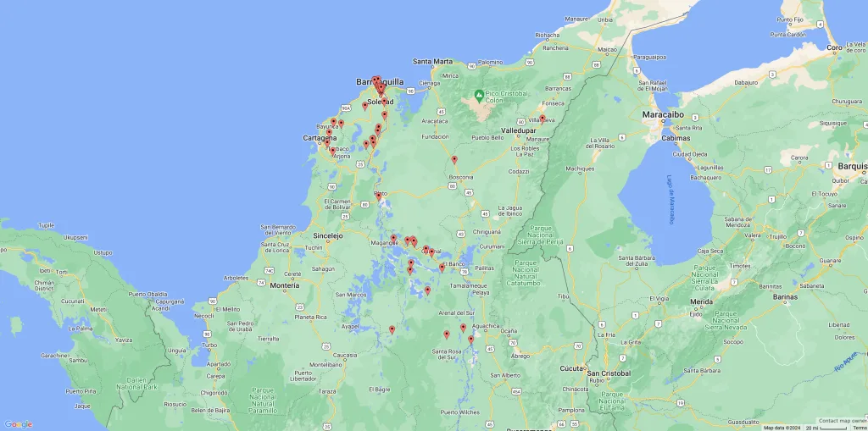Click the red marker southwest of Tamalameque
The image size is (868, 431).
click(x=427, y=290)
